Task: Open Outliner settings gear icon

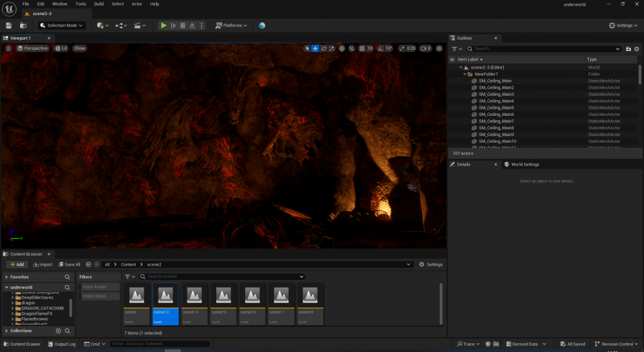Action: [638, 48]
